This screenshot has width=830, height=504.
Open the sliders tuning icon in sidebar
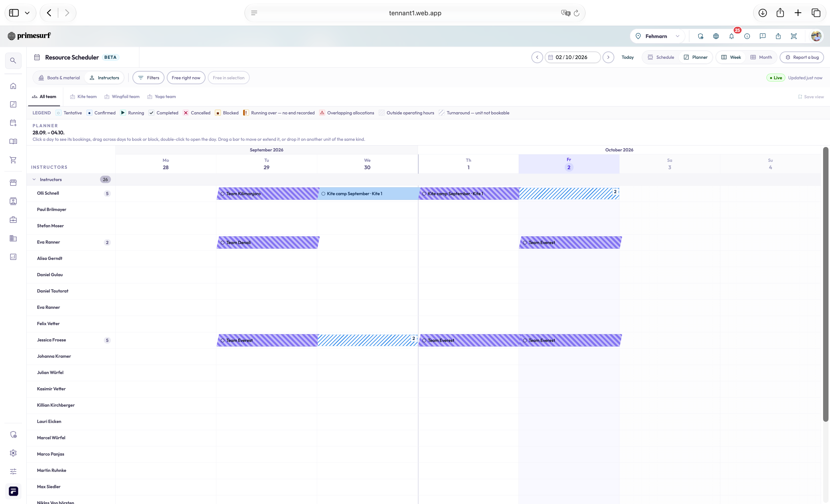pyautogui.click(x=13, y=472)
